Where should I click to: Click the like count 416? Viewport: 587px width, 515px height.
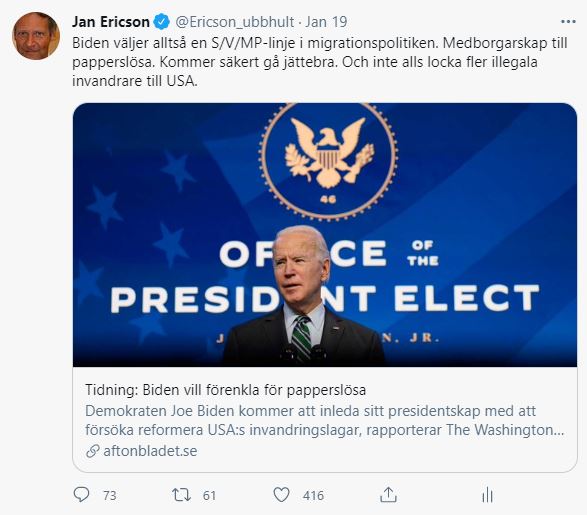click(313, 496)
